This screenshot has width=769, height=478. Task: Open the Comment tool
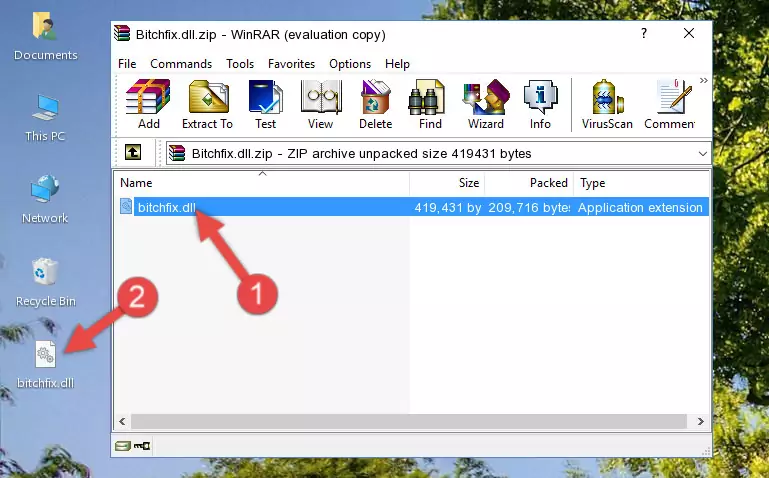(x=670, y=104)
